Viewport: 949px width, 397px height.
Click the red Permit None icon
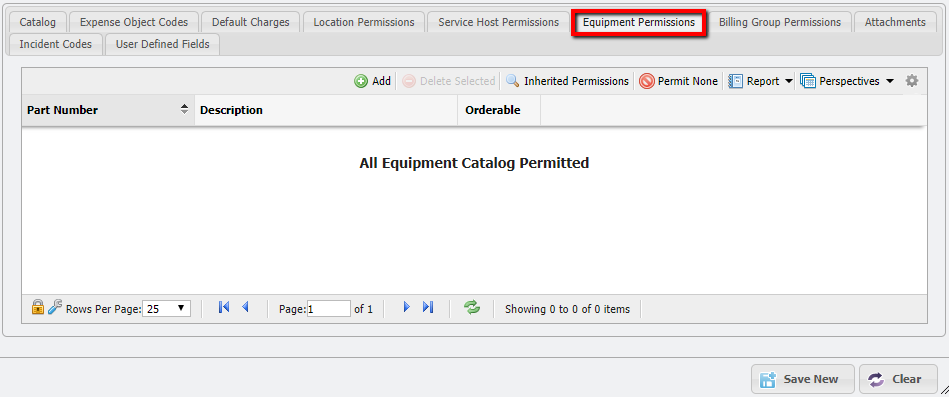coord(646,81)
